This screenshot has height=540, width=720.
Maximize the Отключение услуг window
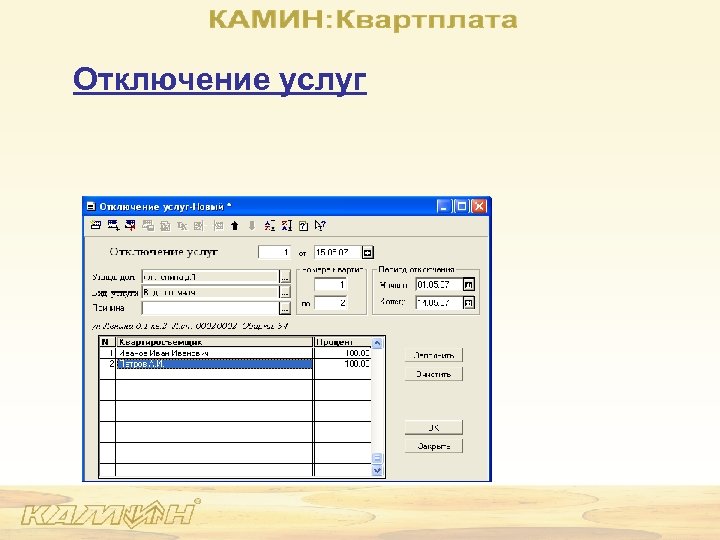[x=461, y=207]
